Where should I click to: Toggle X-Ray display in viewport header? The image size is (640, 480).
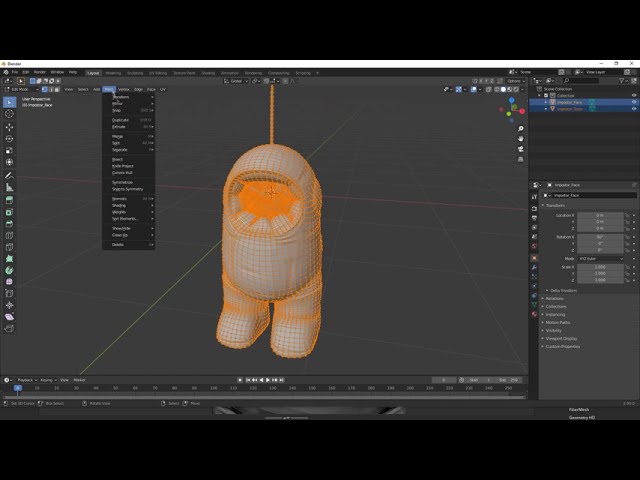(x=489, y=89)
